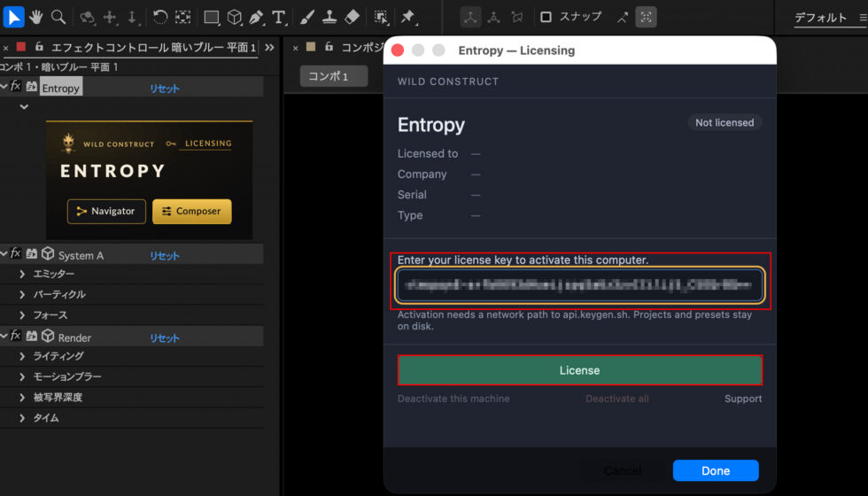Expand the エミッター group

click(x=22, y=274)
